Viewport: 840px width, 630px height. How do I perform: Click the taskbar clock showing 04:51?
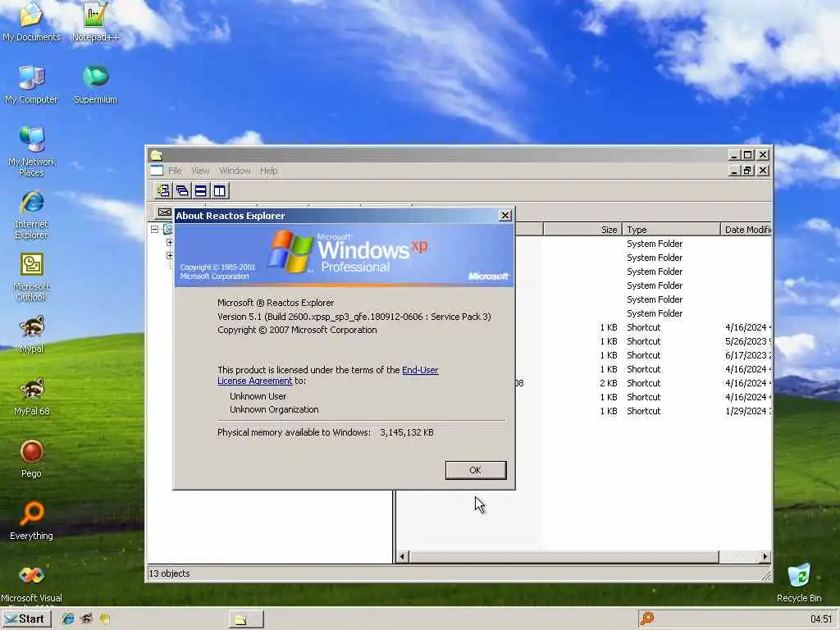(821, 619)
